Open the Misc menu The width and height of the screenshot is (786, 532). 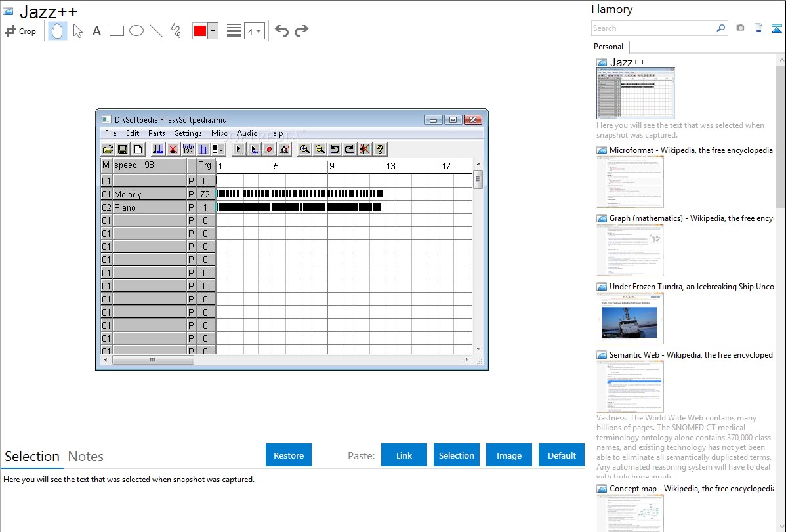[x=219, y=133]
